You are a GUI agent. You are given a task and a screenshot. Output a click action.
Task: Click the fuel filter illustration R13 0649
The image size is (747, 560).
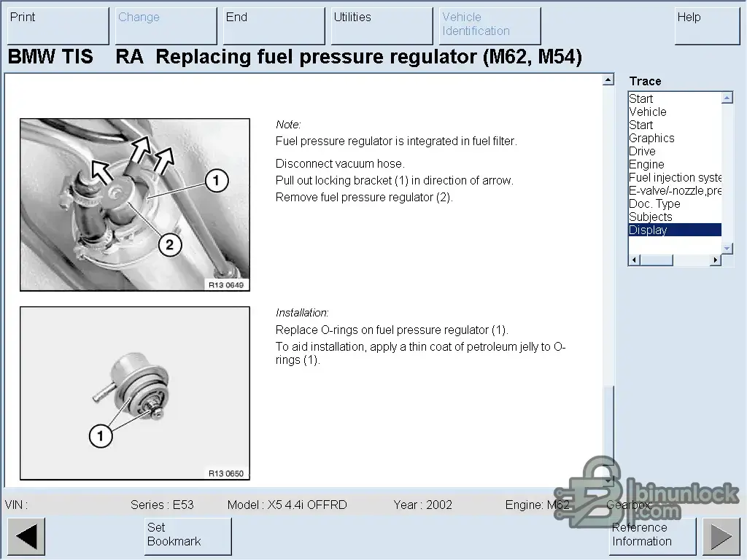pyautogui.click(x=135, y=205)
